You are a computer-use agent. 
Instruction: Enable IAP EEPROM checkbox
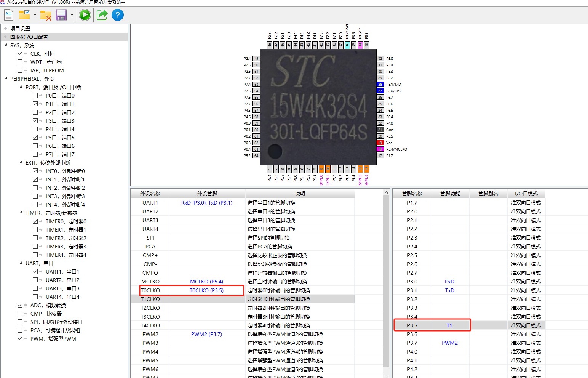pos(20,70)
